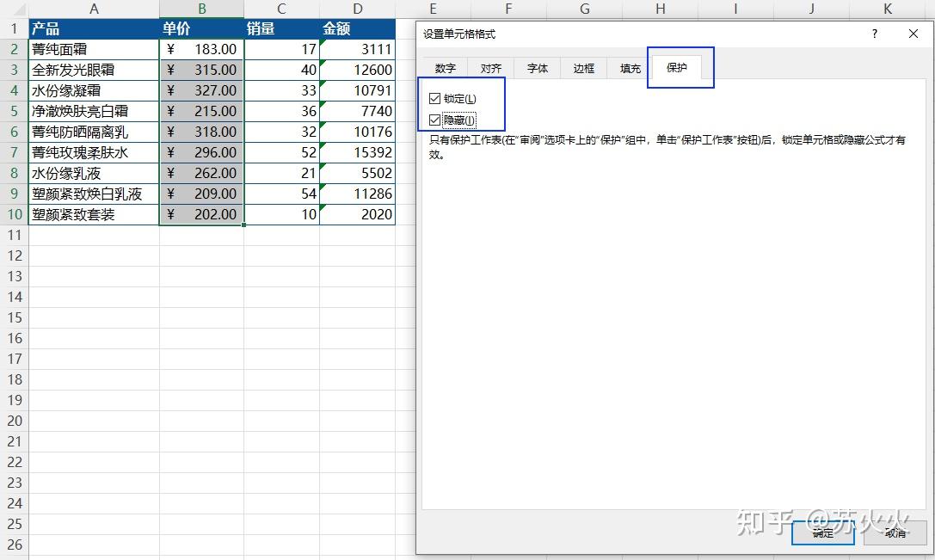Click amount cell 3111
Viewport: 935px width, 560px height.
click(357, 50)
